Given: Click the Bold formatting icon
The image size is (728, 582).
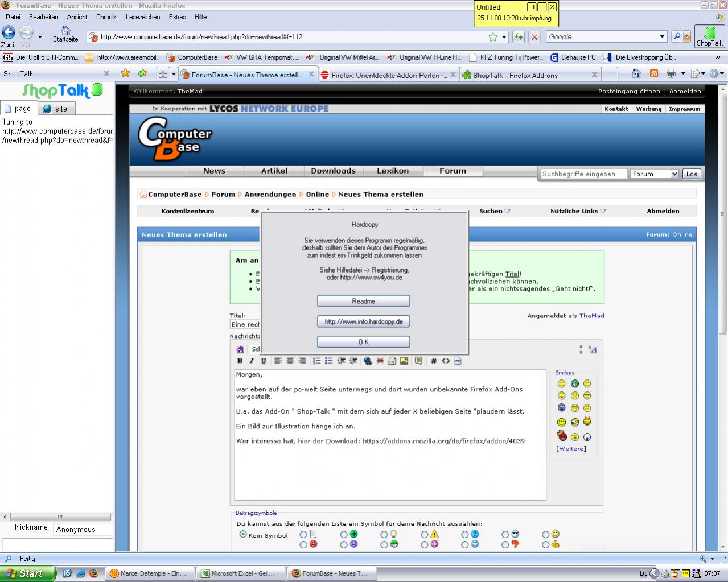Looking at the screenshot, I should click(x=240, y=361).
